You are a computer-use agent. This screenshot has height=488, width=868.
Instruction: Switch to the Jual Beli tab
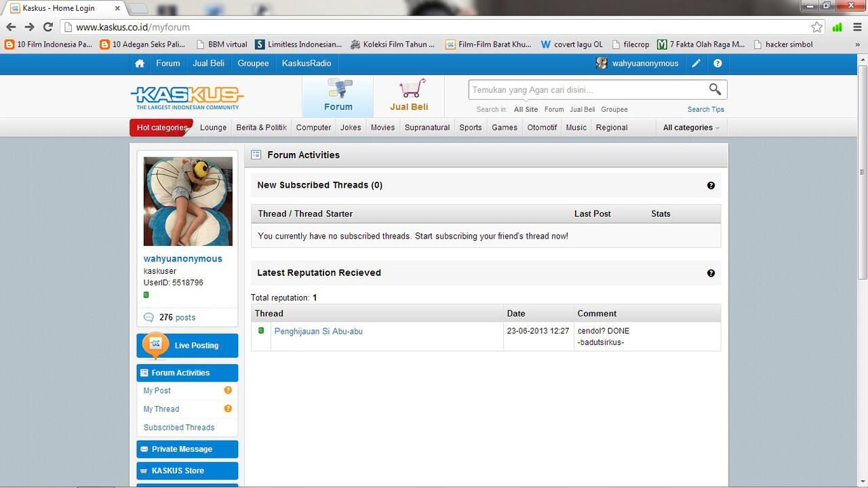[409, 96]
